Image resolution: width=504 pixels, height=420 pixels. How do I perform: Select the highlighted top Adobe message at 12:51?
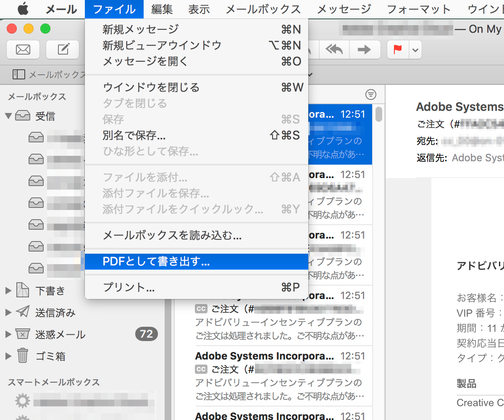click(340, 134)
